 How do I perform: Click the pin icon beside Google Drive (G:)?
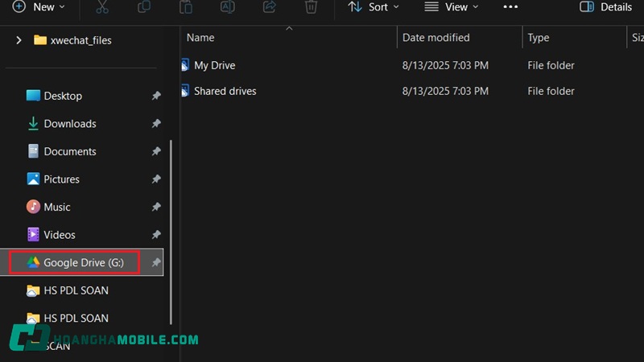coord(156,262)
